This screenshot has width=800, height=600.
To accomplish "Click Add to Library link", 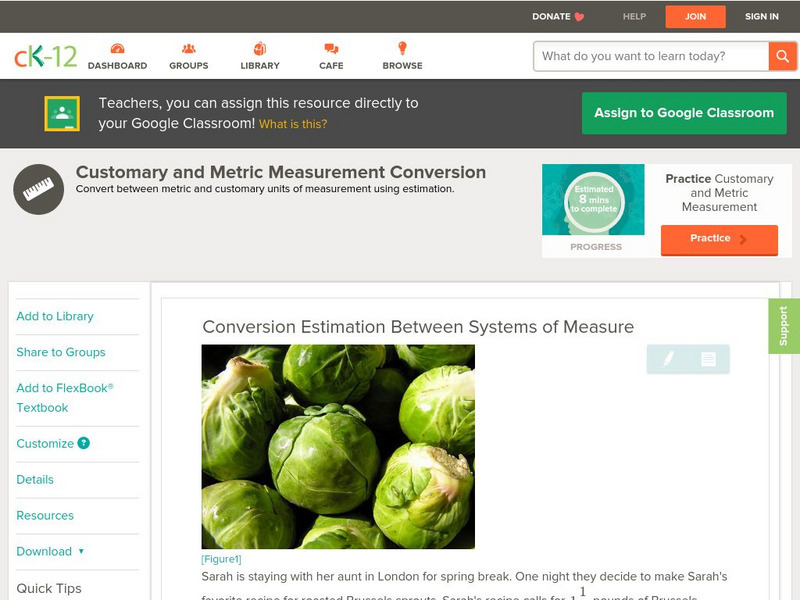I will tap(55, 316).
